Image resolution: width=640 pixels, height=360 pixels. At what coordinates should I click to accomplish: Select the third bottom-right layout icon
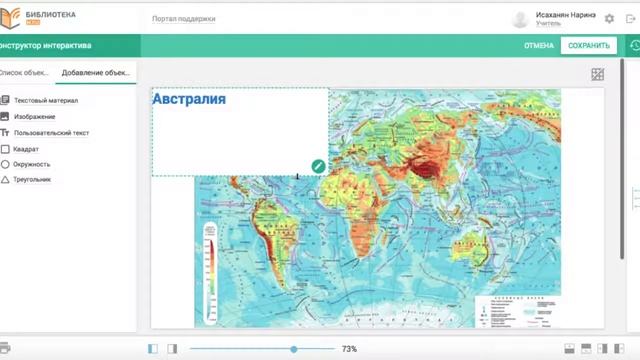click(602, 349)
